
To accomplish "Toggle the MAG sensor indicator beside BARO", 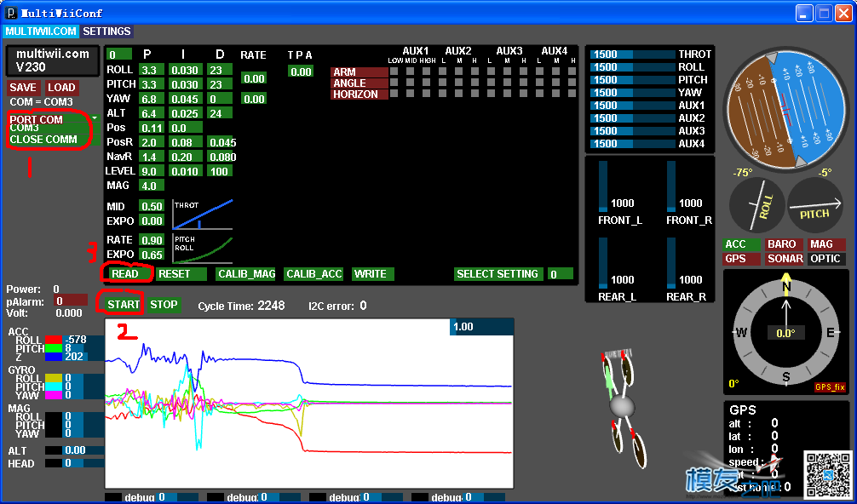I will 826,244.
